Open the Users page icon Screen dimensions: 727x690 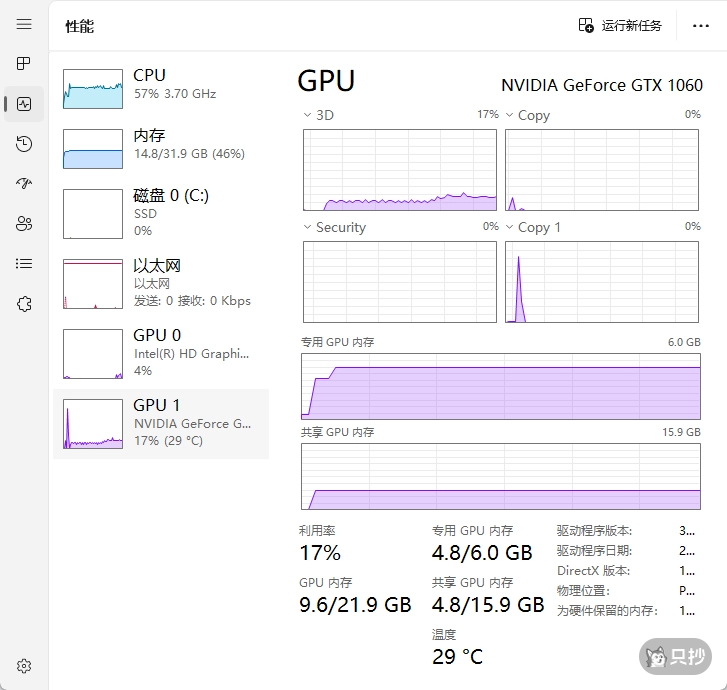pyautogui.click(x=24, y=224)
